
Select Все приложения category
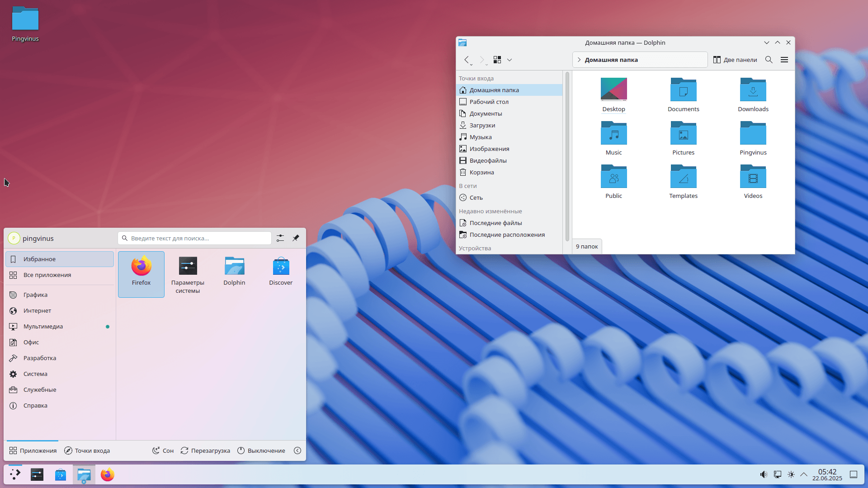[x=60, y=275]
